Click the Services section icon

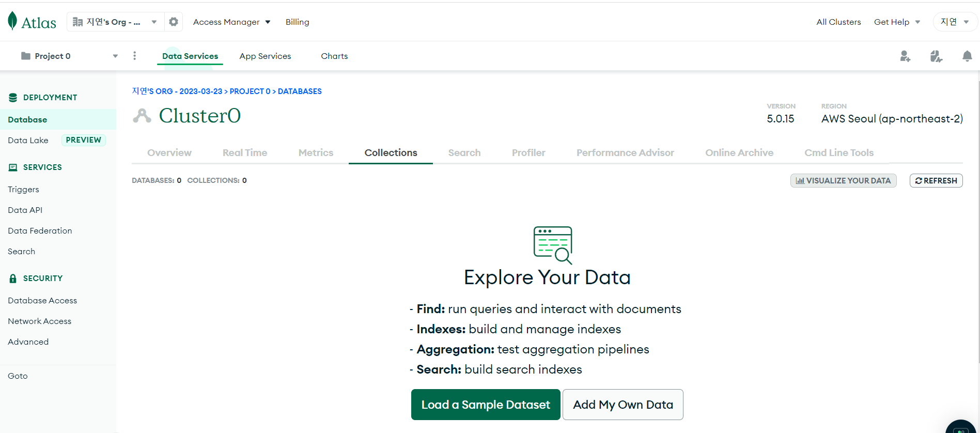coord(13,167)
